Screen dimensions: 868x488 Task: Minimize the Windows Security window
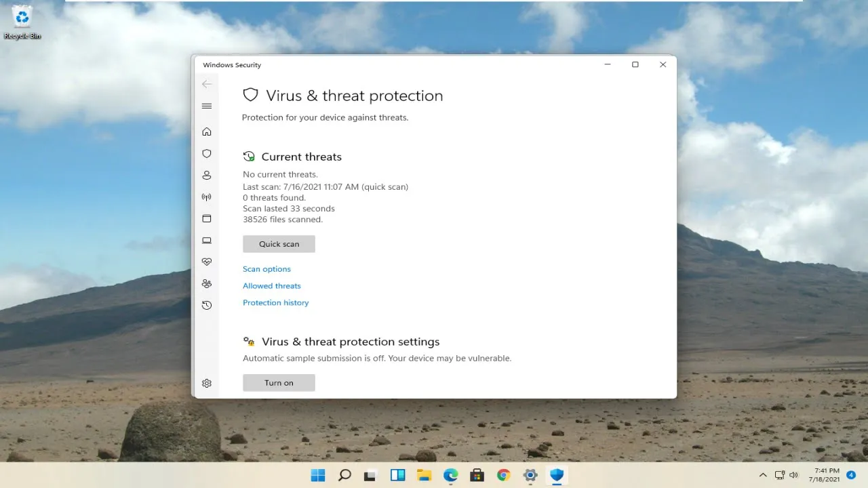pyautogui.click(x=608, y=64)
